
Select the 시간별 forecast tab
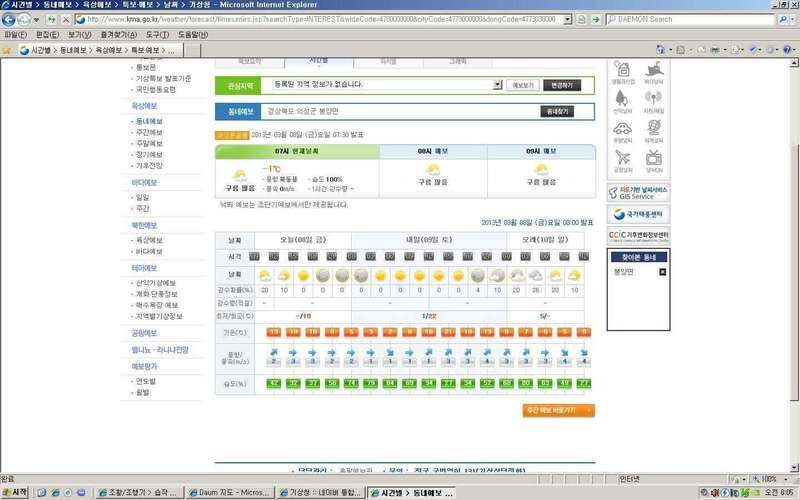point(319,62)
